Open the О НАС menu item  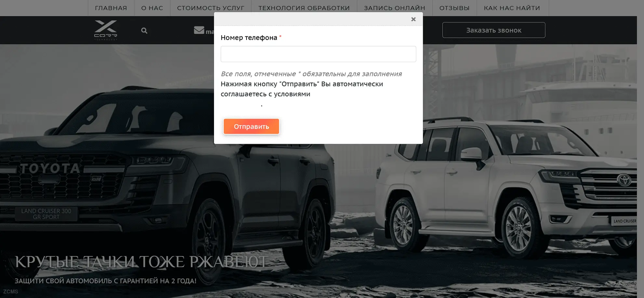point(152,8)
